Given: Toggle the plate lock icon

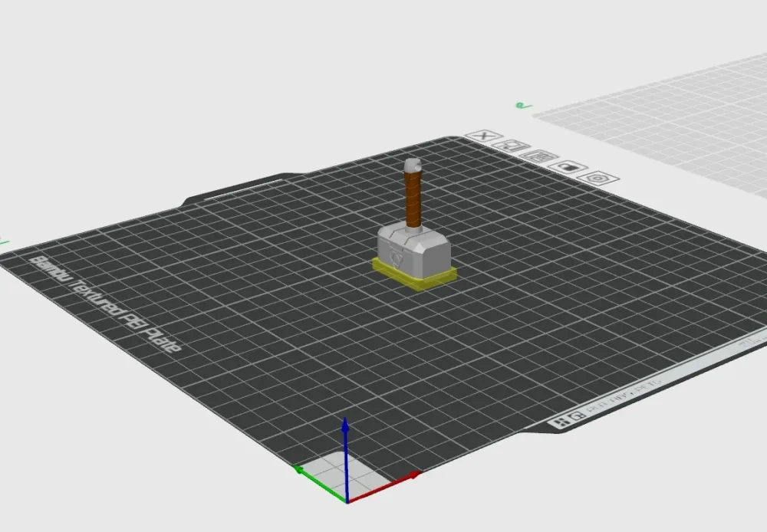Looking at the screenshot, I should pyautogui.click(x=568, y=168).
